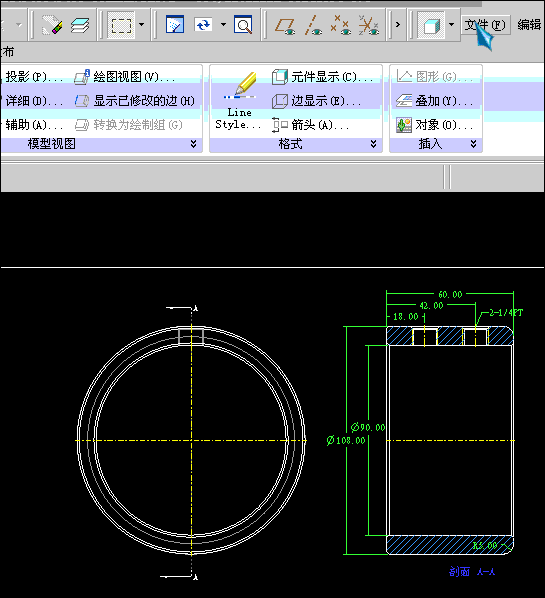Open the 编辑 menu

click(x=529, y=25)
